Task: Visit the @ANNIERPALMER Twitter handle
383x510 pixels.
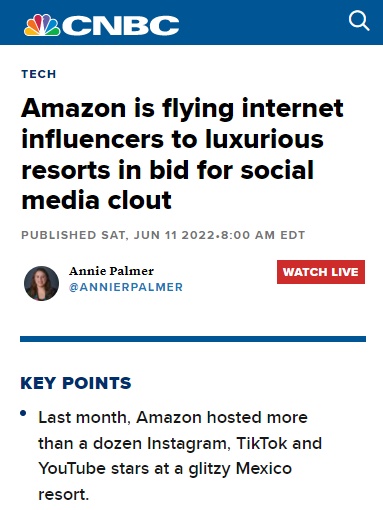Action: tap(126, 287)
